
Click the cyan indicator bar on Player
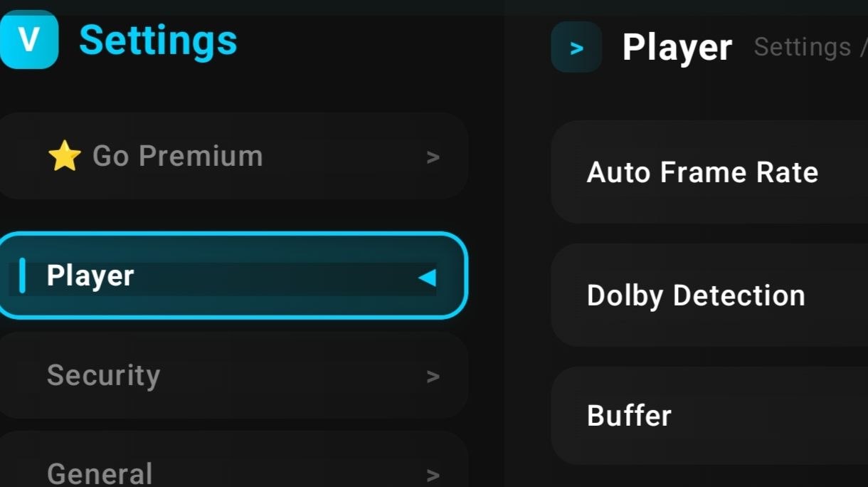[x=22, y=276]
